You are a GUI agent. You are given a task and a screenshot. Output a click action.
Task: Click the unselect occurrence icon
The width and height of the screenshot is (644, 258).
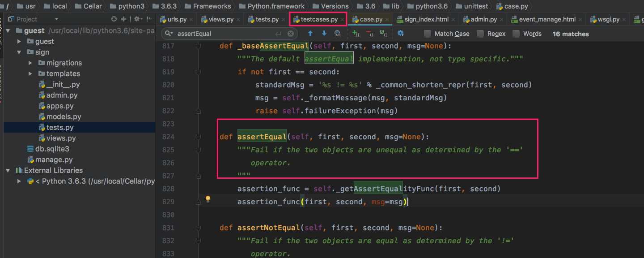(x=369, y=34)
